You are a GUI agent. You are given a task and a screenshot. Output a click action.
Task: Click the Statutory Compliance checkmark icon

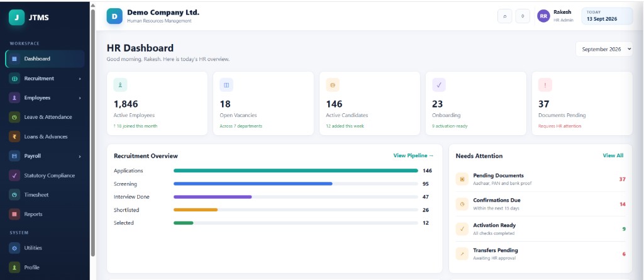click(x=14, y=176)
